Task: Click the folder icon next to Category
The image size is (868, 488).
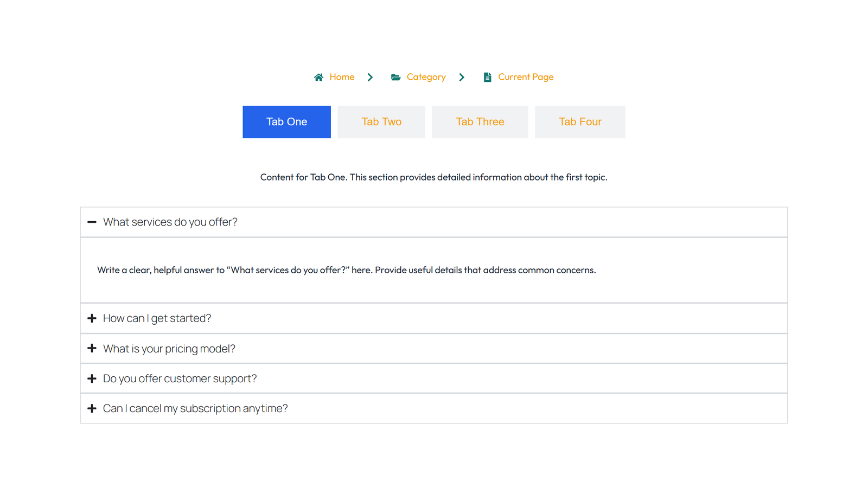Action: (x=395, y=77)
